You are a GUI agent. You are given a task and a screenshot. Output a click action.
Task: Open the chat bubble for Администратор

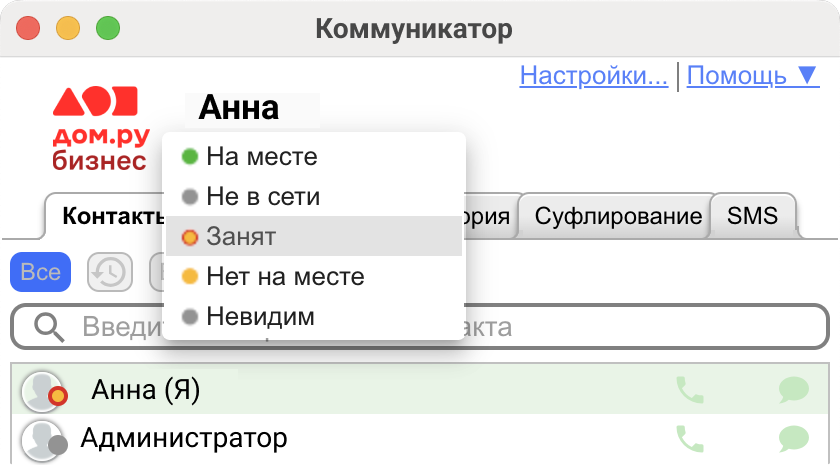(793, 438)
